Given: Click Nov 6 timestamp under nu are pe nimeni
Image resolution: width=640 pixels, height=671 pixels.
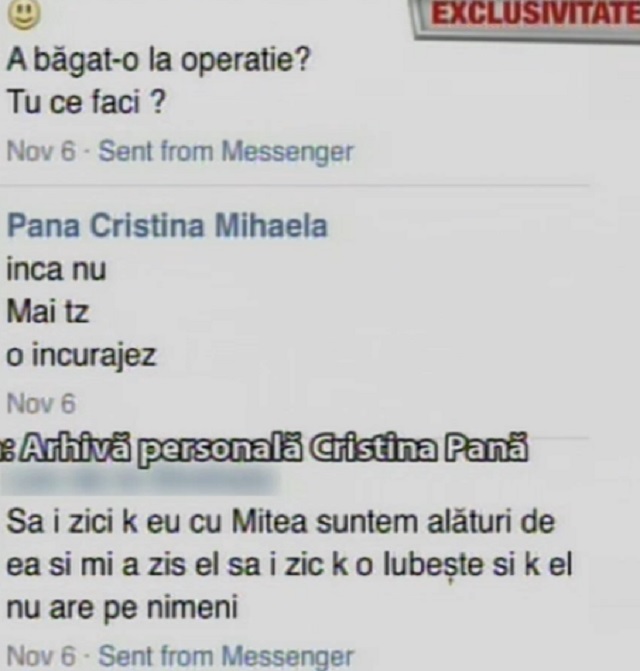Looking at the screenshot, I should click(x=41, y=656).
